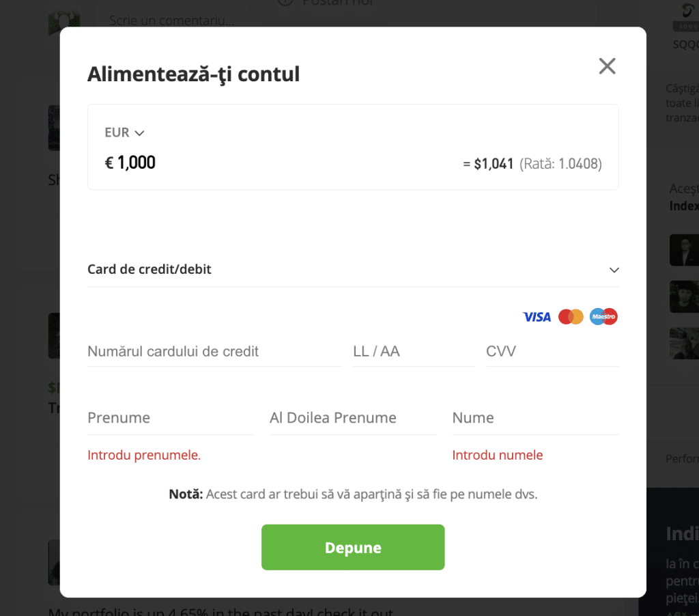This screenshot has height=616, width=699.
Task: Click the Visa payment icon
Action: 537,316
